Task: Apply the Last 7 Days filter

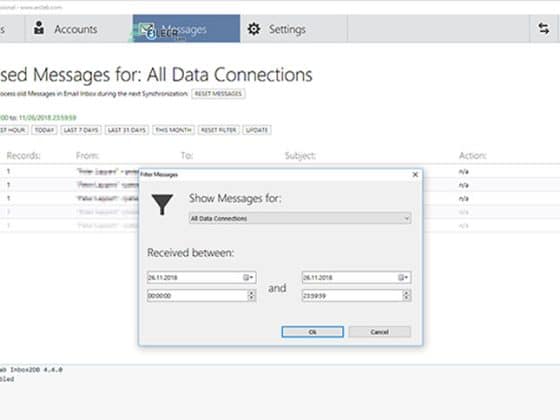Action: tap(81, 130)
